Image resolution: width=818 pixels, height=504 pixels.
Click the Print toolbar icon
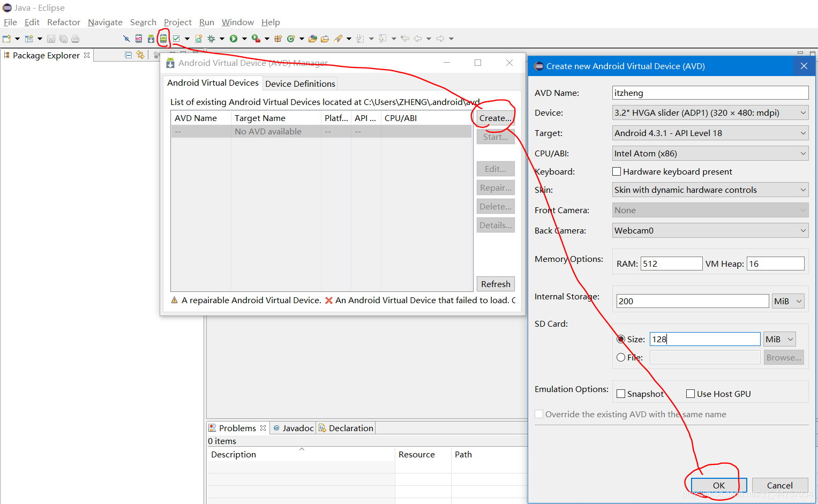pos(75,39)
